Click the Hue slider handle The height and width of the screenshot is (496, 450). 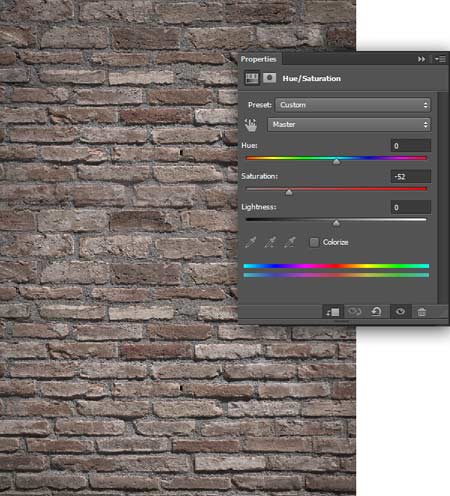coord(337,162)
